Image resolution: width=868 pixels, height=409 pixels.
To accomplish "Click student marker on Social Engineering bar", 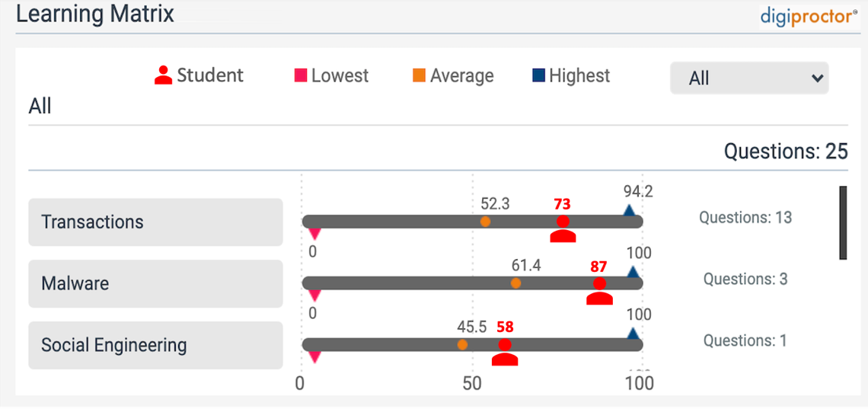I will pos(505,351).
